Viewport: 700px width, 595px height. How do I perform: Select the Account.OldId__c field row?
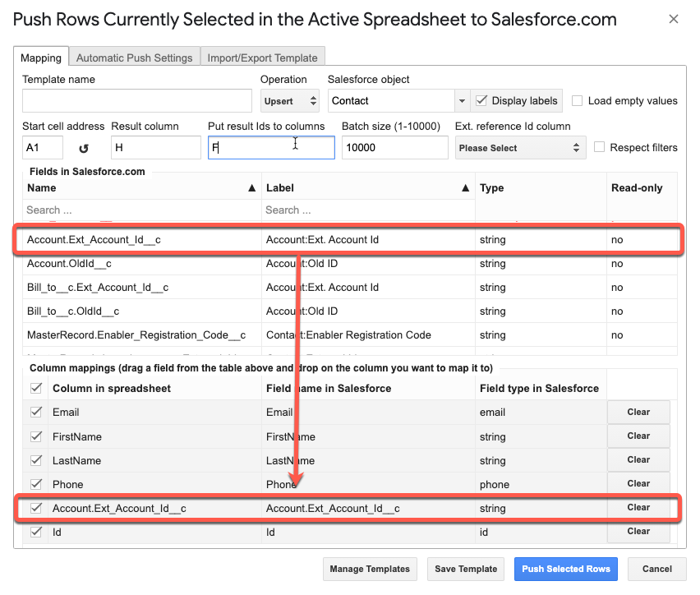[350, 264]
